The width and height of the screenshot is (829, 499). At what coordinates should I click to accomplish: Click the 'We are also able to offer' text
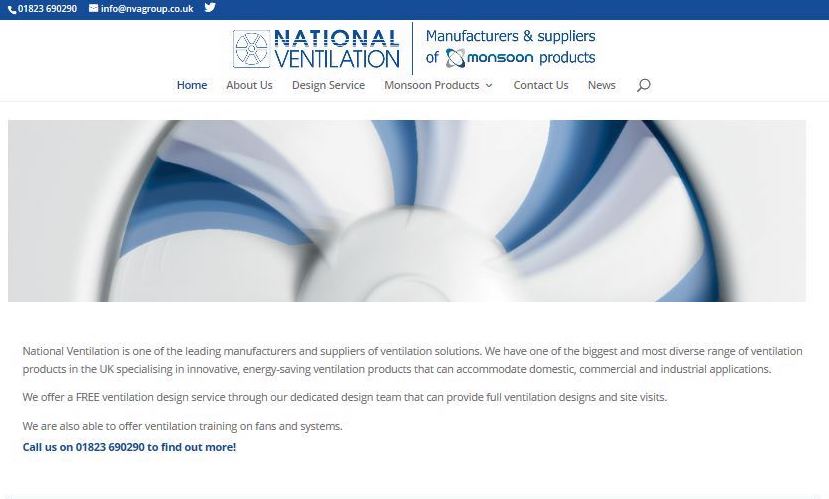182,426
